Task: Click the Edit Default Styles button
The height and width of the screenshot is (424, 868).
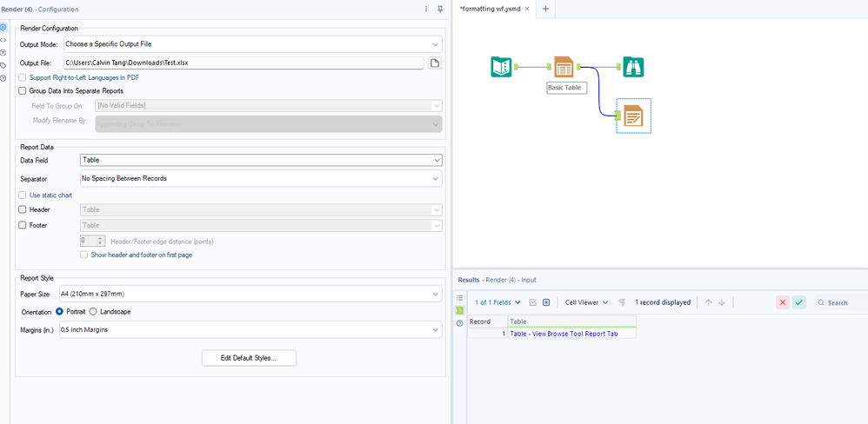Action: tap(249, 358)
